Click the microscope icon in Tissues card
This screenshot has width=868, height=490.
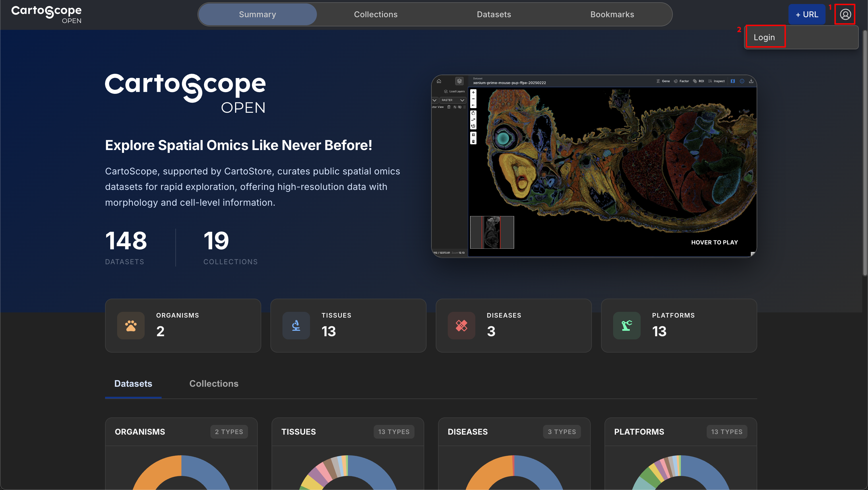[x=296, y=325]
